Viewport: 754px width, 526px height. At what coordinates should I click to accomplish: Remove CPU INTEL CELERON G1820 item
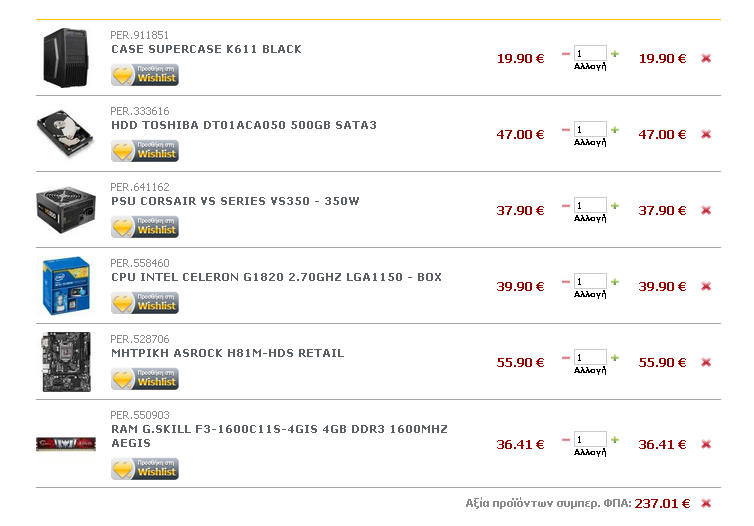pyautogui.click(x=706, y=287)
